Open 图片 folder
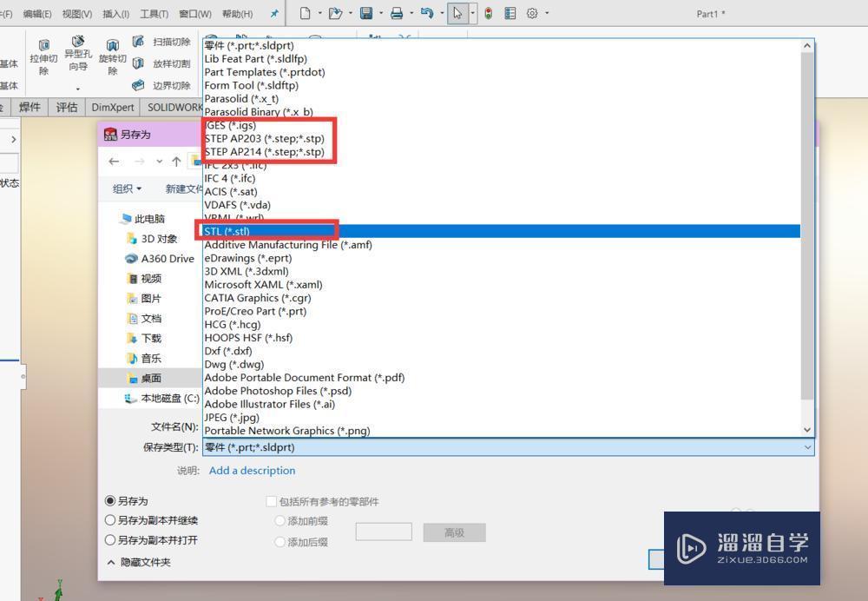This screenshot has height=601, width=868. click(x=144, y=299)
